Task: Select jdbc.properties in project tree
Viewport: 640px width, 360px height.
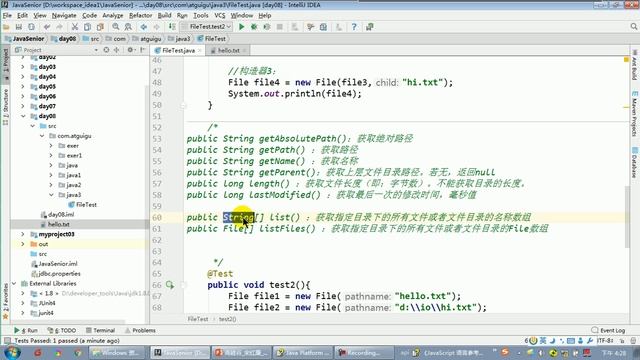Action: 56,274
